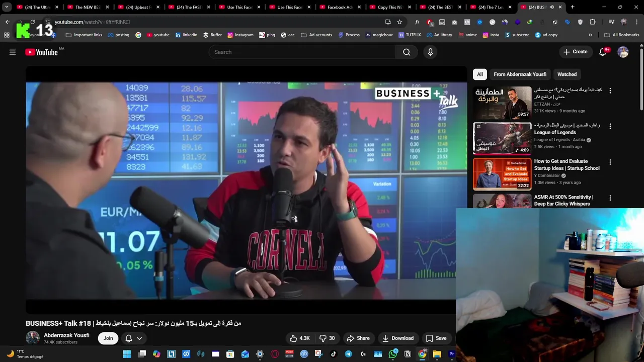Open the Chrome Extensions puzzle icon
This screenshot has width=644, height=362.
[592, 22]
